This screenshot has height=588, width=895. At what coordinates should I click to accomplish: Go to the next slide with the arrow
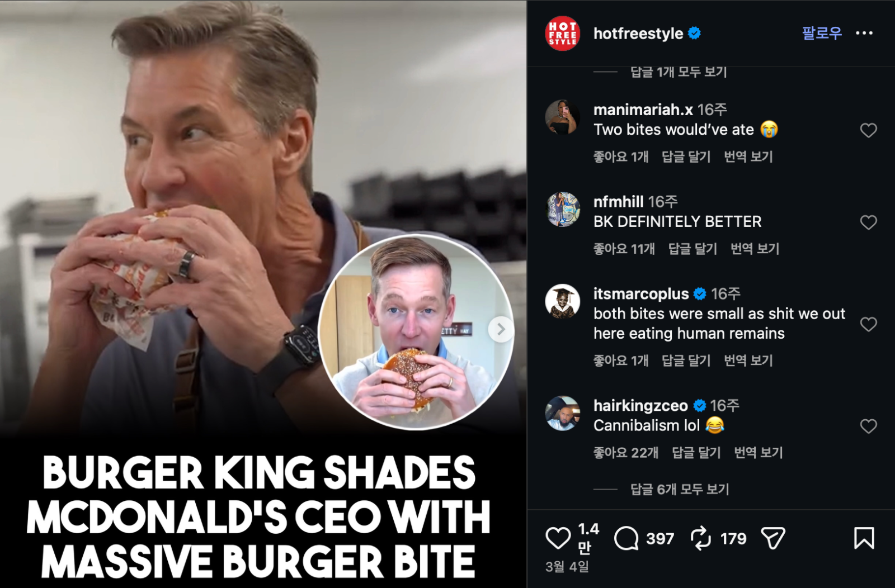pos(501,329)
